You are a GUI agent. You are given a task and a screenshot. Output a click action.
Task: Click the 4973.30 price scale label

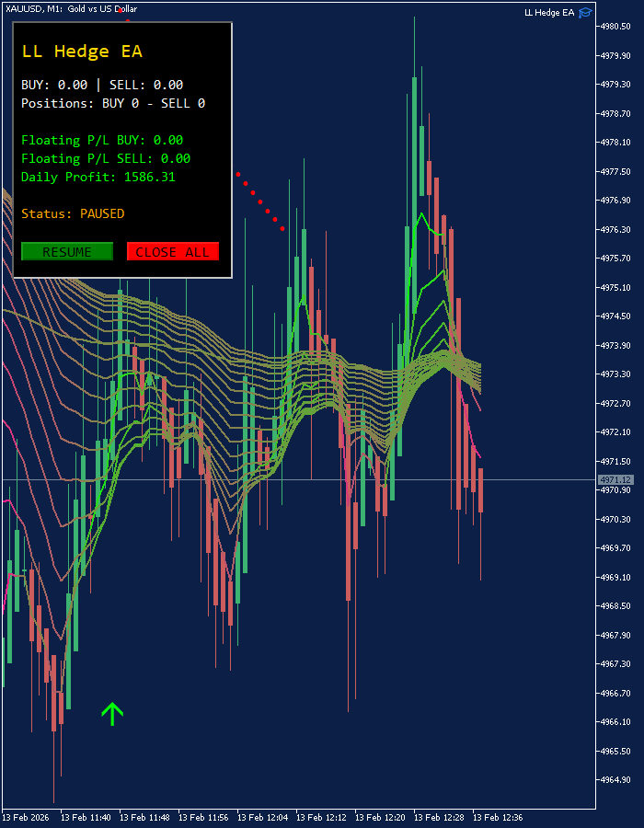coord(615,374)
